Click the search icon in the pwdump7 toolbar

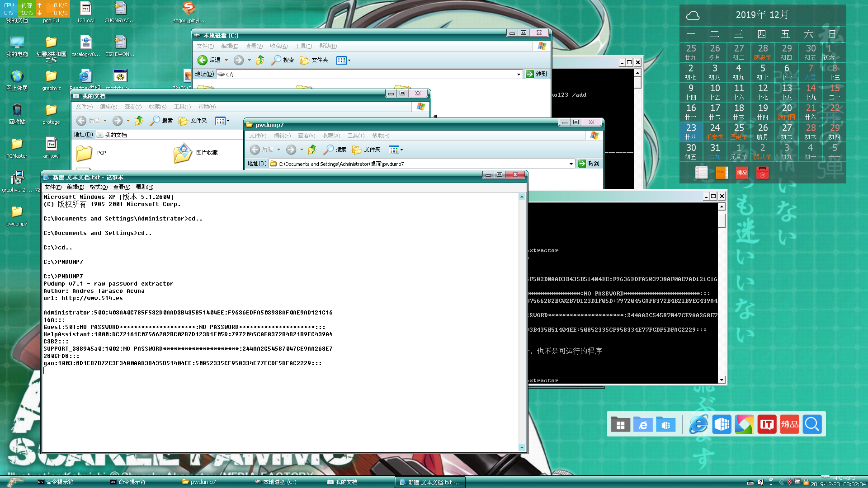tap(329, 150)
